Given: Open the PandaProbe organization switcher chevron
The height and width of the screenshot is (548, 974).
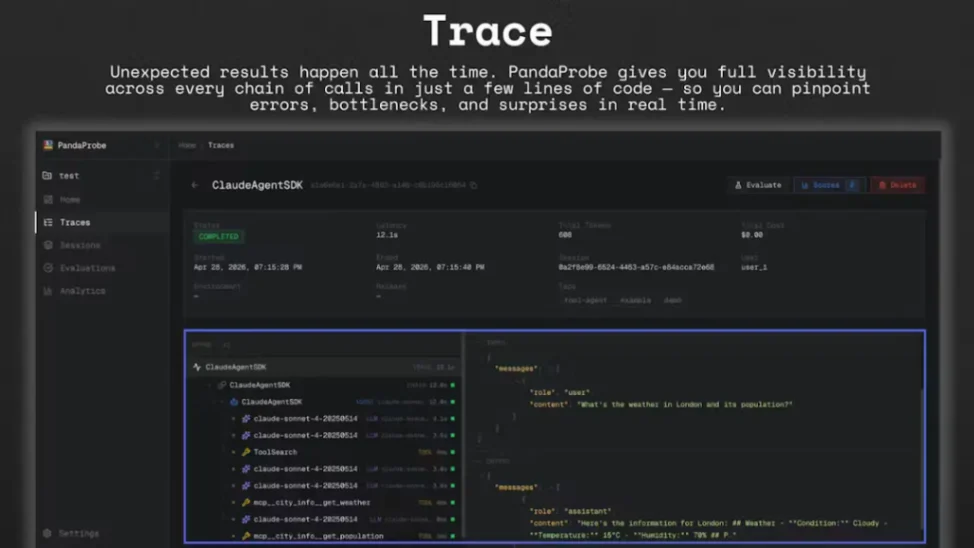Looking at the screenshot, I should (157, 145).
